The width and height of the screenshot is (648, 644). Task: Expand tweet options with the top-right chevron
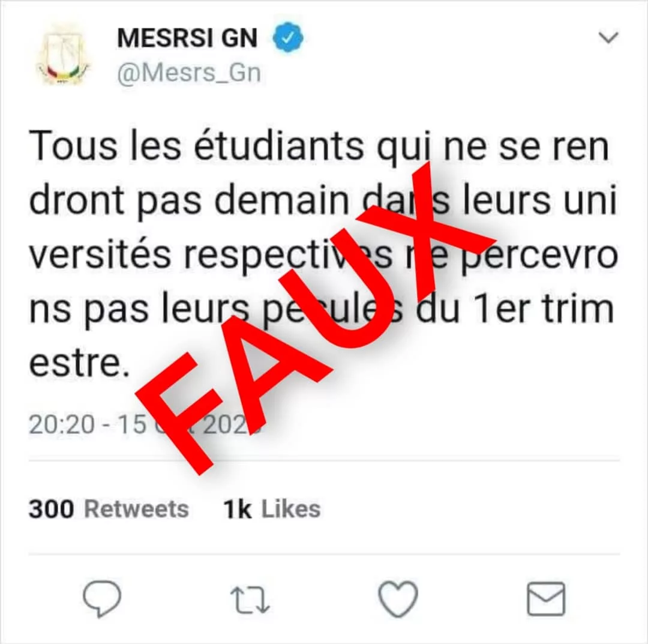click(x=608, y=38)
